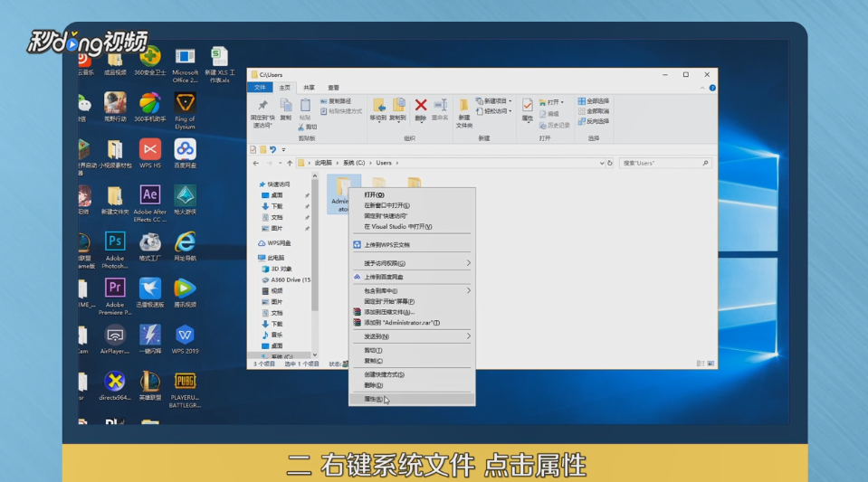Expand 发送到 submenu
The image size is (868, 482).
(411, 336)
